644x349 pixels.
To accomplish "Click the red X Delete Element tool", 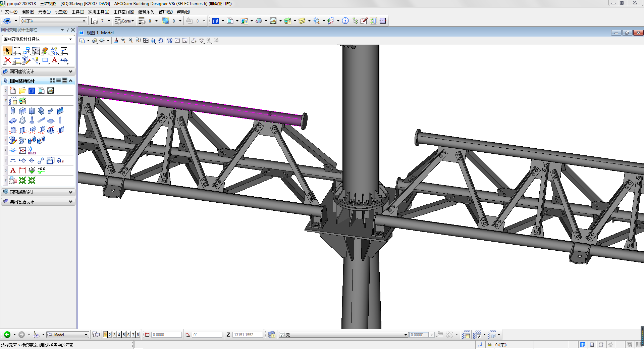I will tap(7, 61).
